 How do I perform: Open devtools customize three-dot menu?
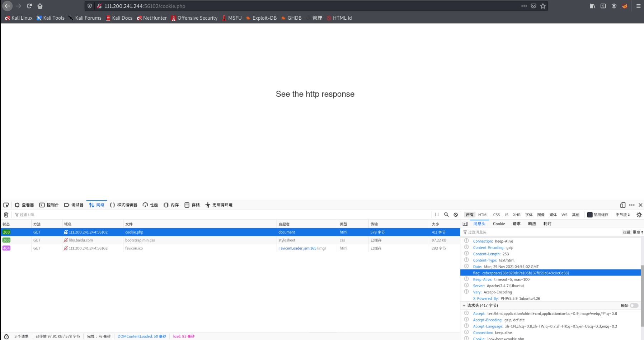point(632,205)
